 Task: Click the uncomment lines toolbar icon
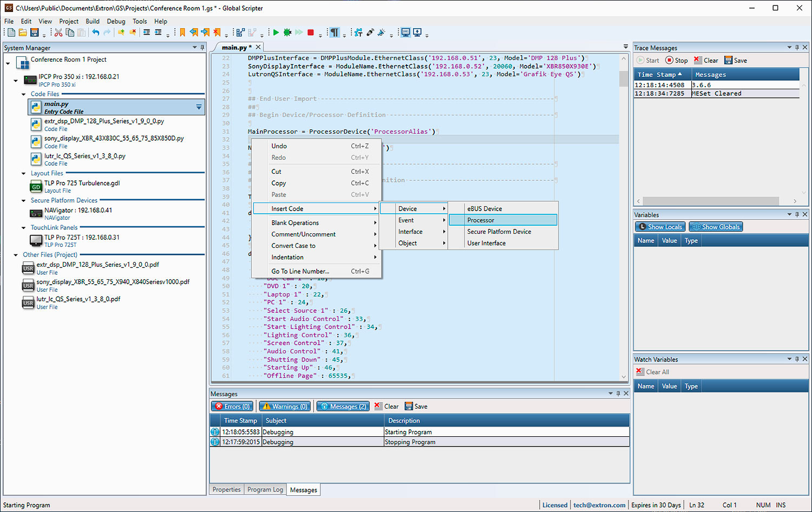click(133, 32)
